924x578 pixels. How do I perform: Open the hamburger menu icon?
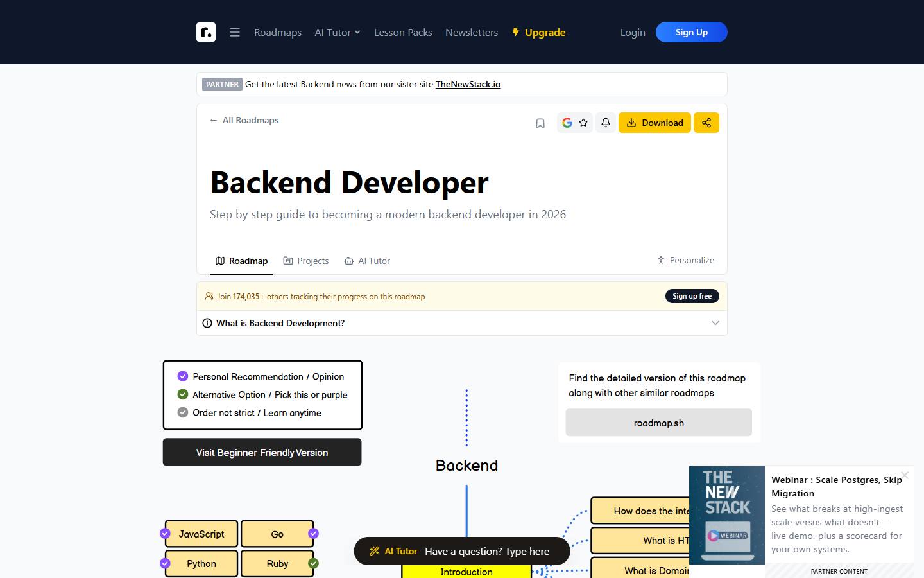(235, 32)
